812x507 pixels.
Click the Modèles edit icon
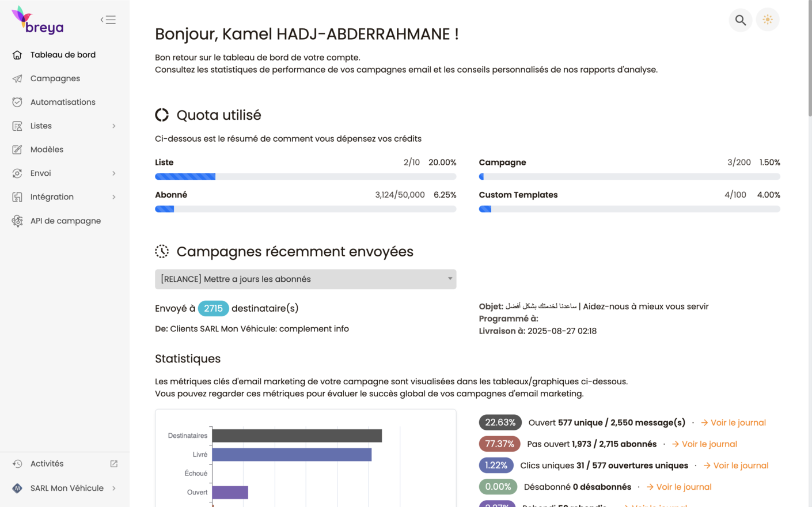pos(17,150)
